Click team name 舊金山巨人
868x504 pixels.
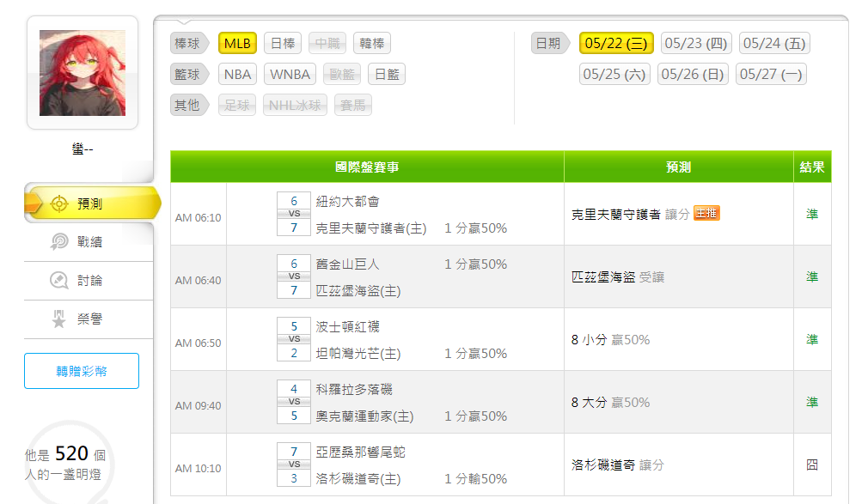click(x=348, y=264)
